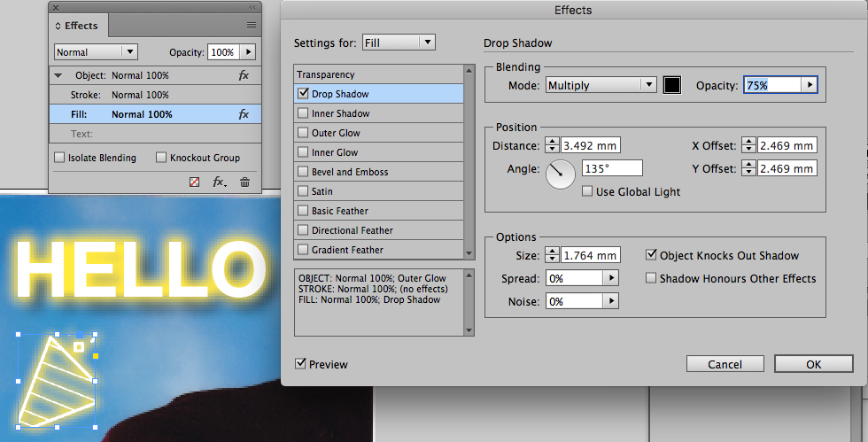The image size is (868, 442).
Task: Open the add effect fx button
Action: [219, 182]
